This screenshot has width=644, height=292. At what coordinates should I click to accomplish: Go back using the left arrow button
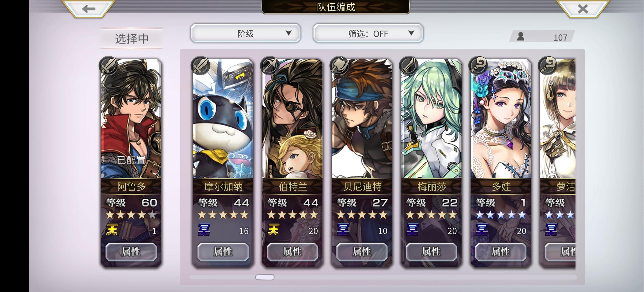click(88, 9)
